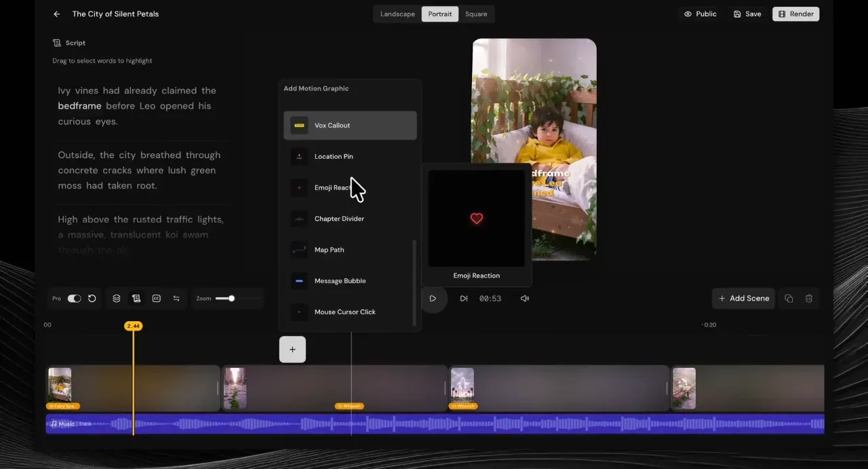The image size is (868, 469).
Task: Select the second scene street thumbnail
Action: [235, 388]
